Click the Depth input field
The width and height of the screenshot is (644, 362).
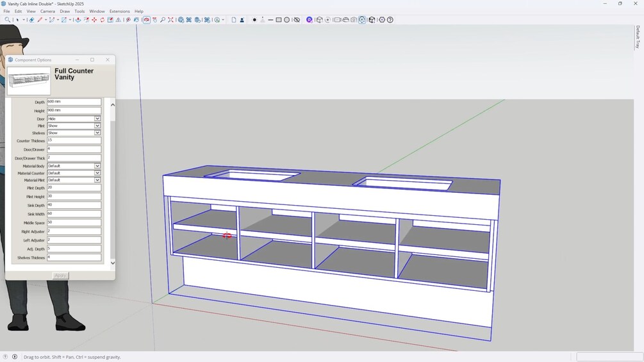[x=74, y=101]
